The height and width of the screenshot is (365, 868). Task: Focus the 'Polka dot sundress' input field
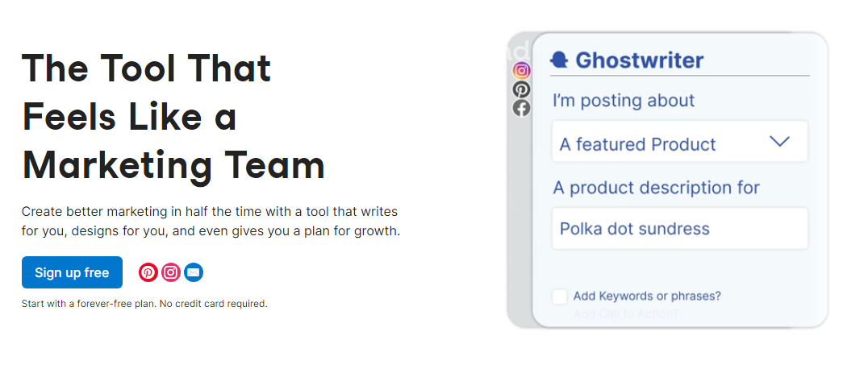pos(680,228)
